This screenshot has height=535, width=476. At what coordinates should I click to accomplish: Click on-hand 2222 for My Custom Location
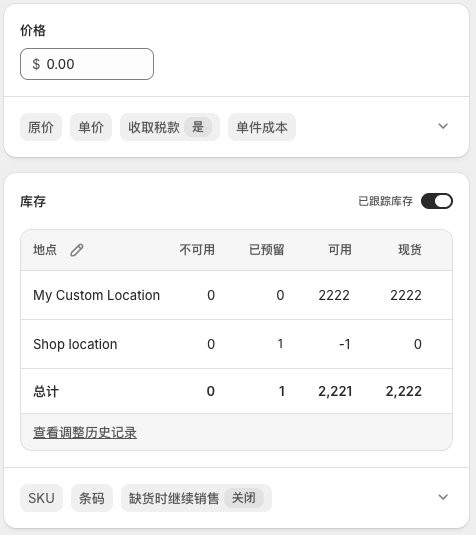pos(406,295)
